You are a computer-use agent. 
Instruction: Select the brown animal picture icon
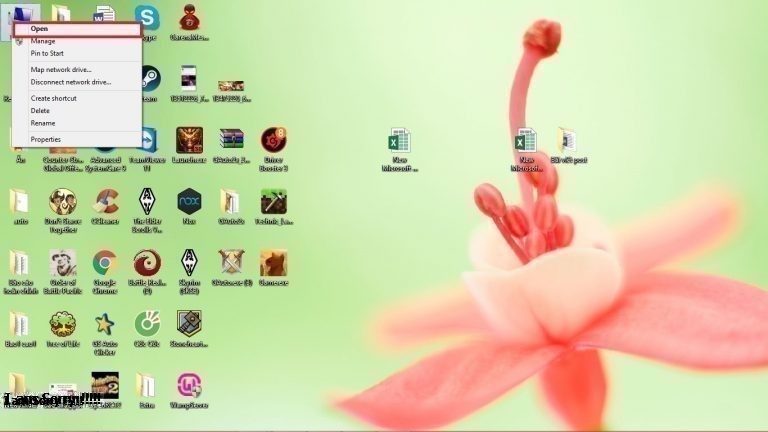pos(273,263)
